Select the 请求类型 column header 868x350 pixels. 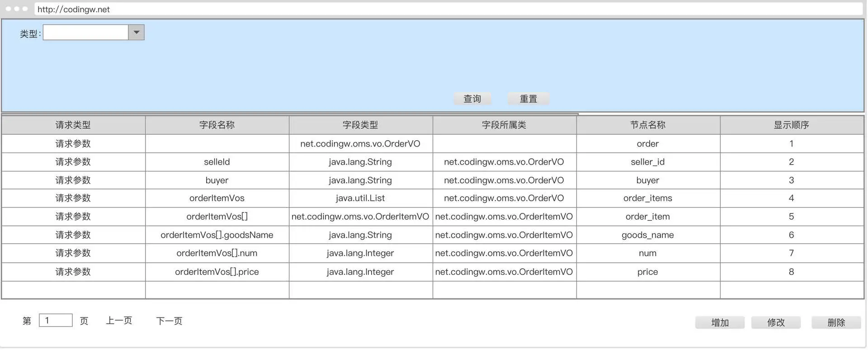pyautogui.click(x=73, y=125)
